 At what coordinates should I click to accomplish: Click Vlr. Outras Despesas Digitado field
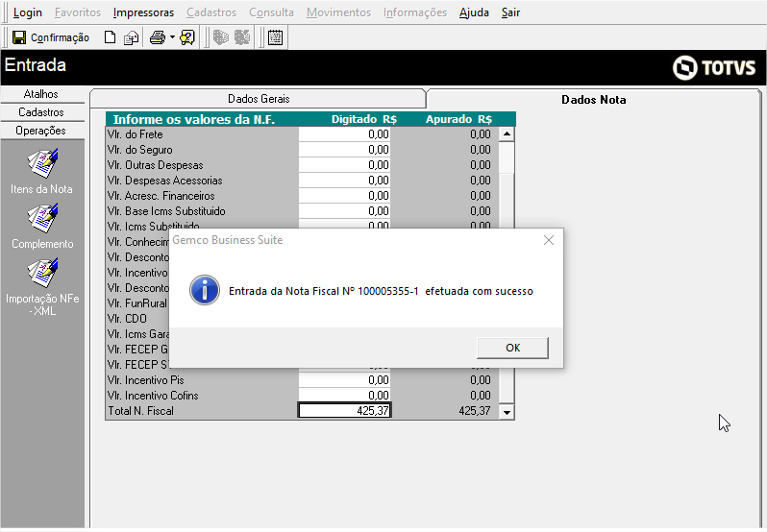(x=344, y=165)
